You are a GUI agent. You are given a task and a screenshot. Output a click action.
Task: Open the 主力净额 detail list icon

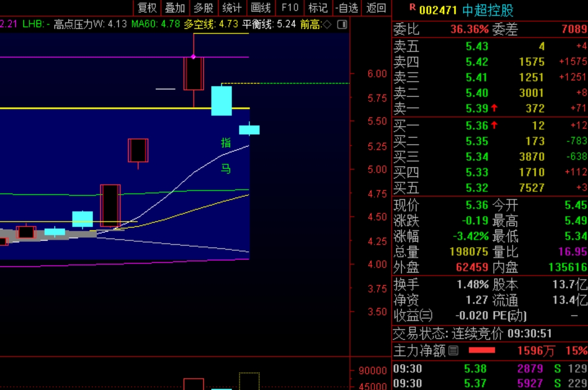pos(453,351)
